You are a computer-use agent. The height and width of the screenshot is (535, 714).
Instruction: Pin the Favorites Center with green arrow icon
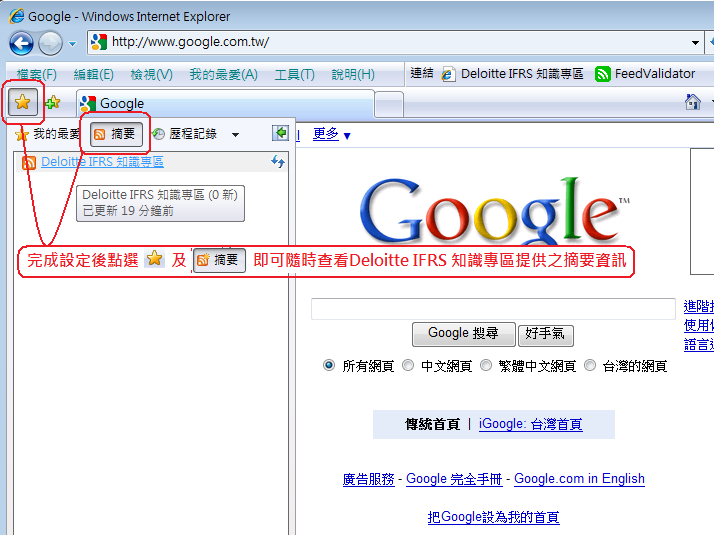click(280, 133)
